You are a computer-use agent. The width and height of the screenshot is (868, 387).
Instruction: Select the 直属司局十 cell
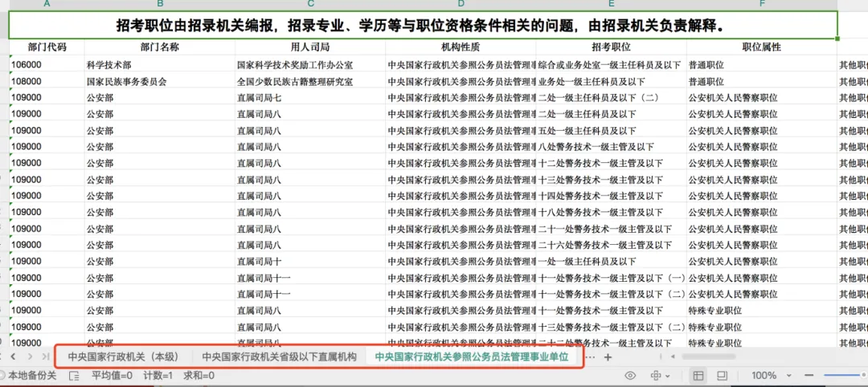[x=310, y=262]
